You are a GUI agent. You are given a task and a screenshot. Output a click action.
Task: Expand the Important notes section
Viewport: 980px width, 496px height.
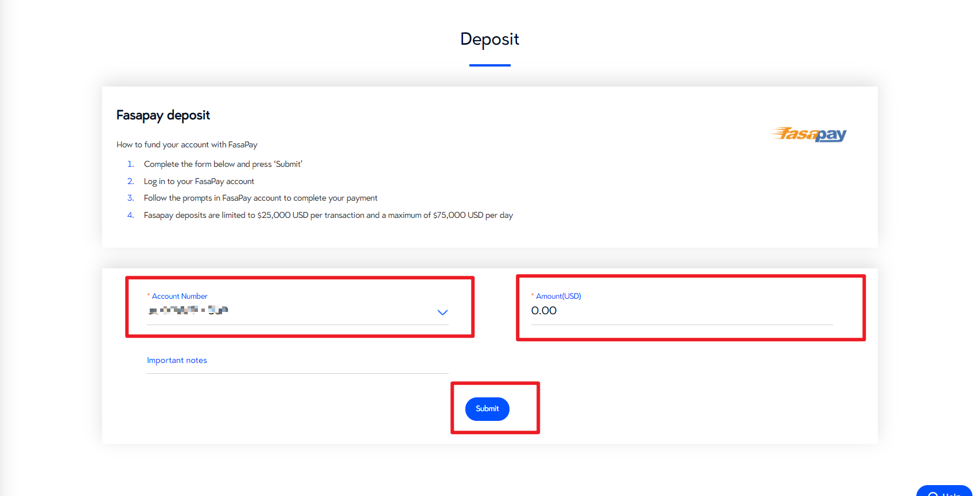177,361
